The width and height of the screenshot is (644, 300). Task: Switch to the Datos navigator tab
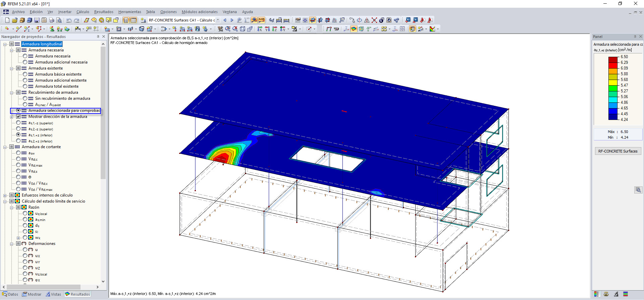[x=10, y=294]
